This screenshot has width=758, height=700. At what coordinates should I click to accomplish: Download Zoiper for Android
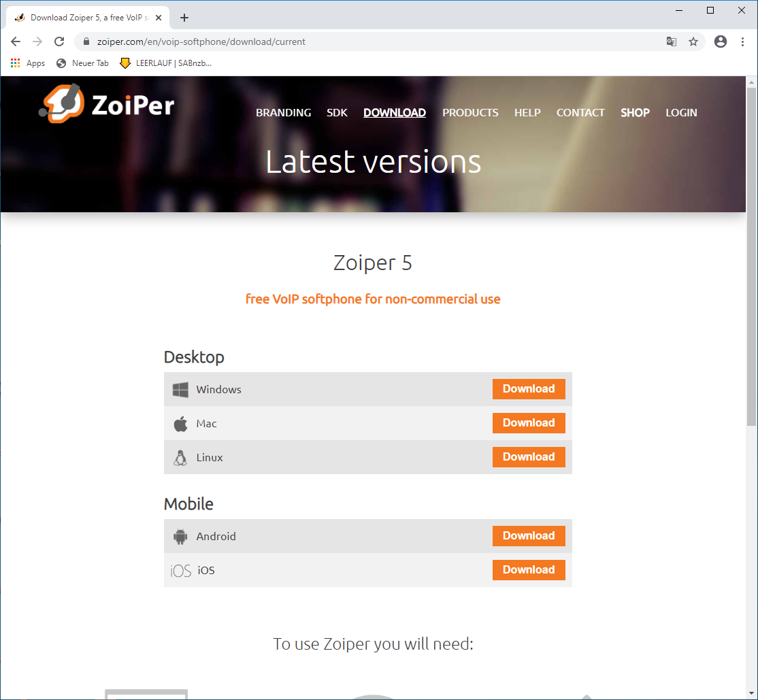point(529,536)
